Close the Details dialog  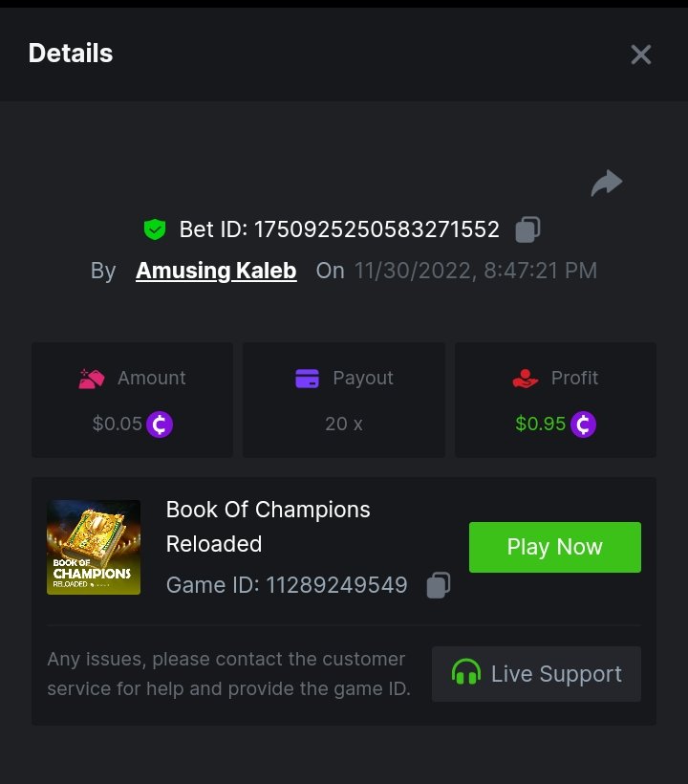point(641,54)
